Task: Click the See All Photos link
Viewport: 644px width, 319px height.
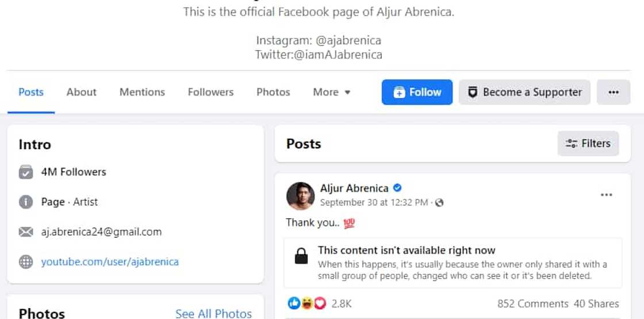Action: (213, 313)
